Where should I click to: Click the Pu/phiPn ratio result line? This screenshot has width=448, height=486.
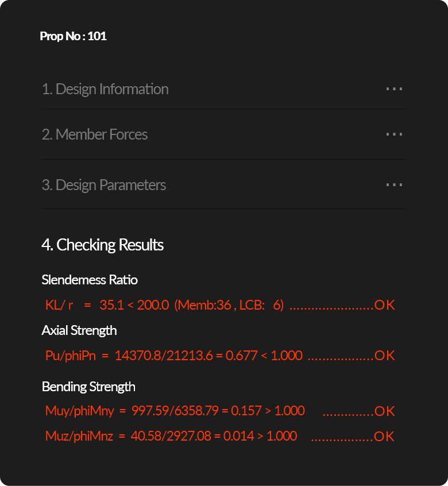click(x=220, y=356)
